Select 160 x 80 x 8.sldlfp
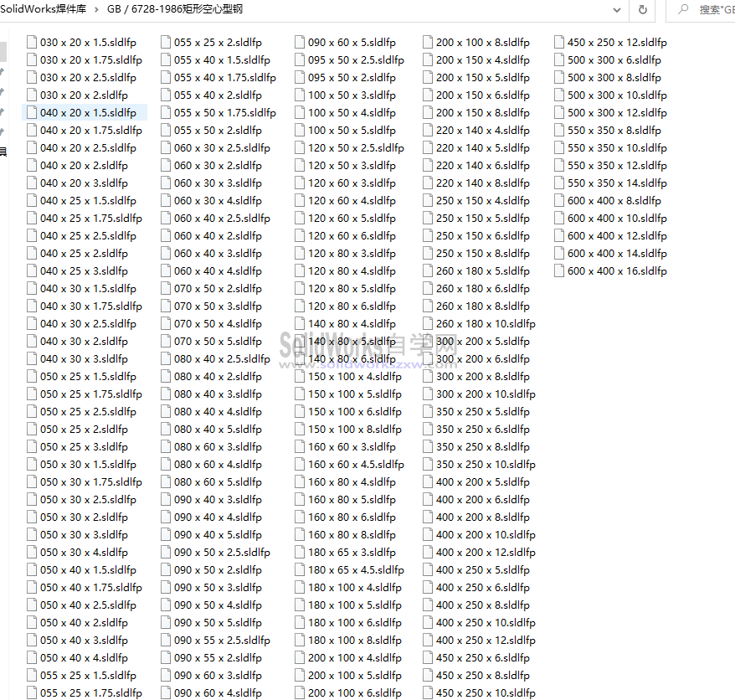This screenshot has width=735, height=700. click(x=346, y=534)
